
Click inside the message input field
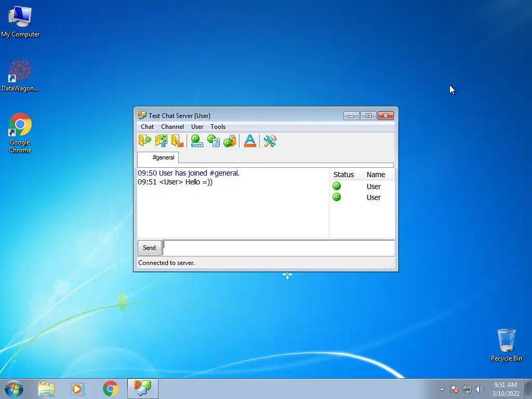point(278,248)
